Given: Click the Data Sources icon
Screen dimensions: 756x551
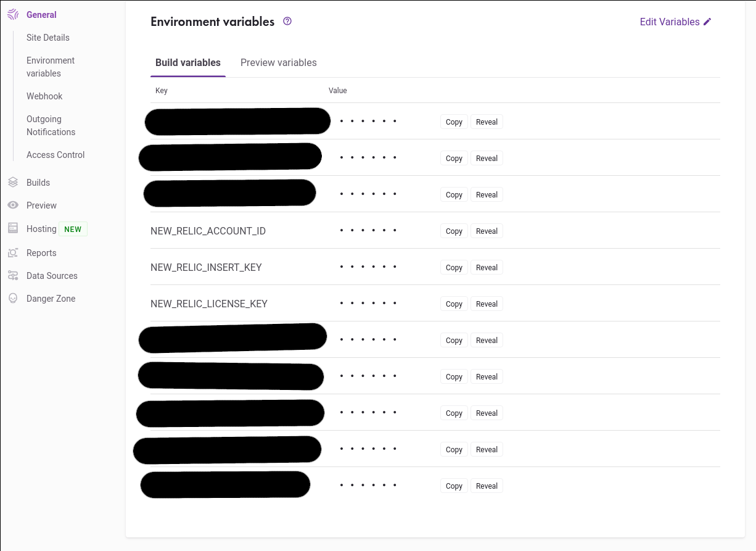Looking at the screenshot, I should pyautogui.click(x=13, y=276).
